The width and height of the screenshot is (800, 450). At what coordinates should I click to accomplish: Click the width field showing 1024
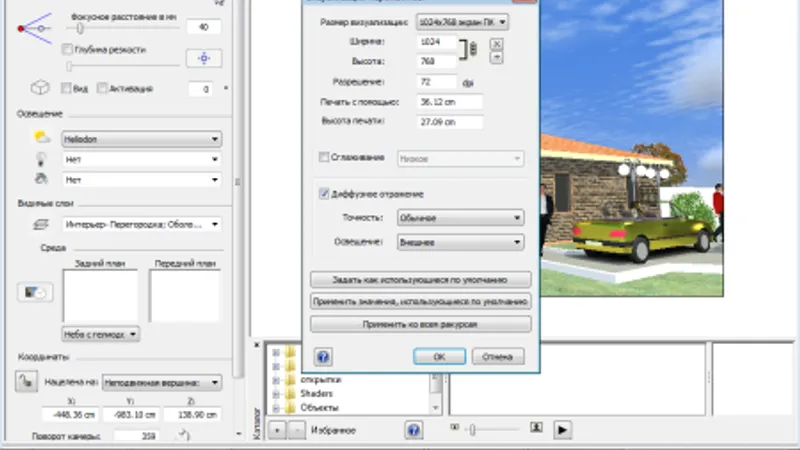pyautogui.click(x=437, y=42)
